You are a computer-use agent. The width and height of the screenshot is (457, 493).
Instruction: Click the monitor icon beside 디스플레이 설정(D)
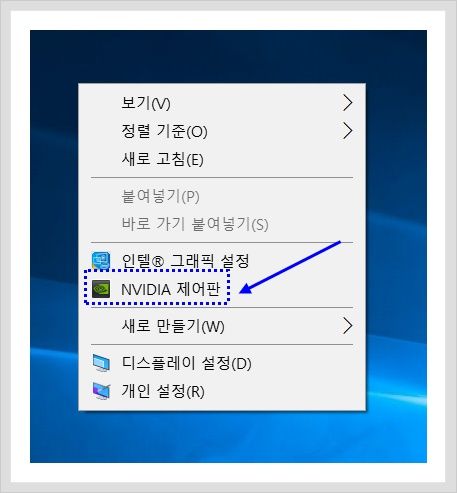tap(101, 363)
